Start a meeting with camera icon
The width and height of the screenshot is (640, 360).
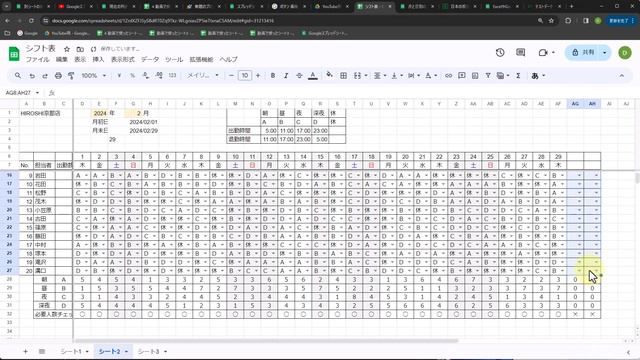[543, 53]
